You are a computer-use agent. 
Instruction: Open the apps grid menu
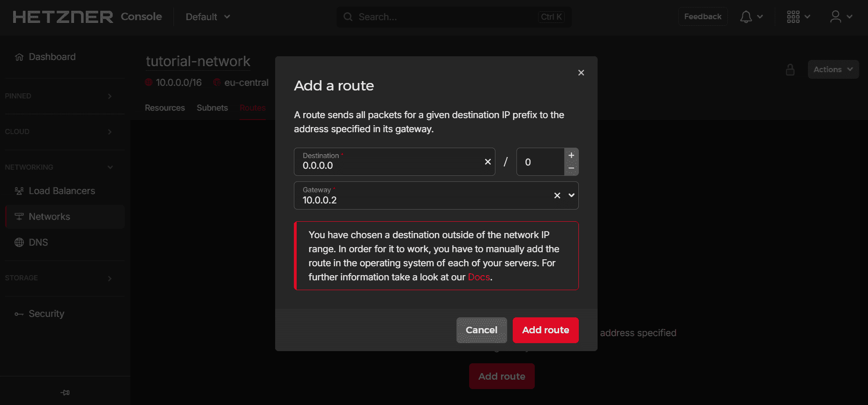coord(798,17)
